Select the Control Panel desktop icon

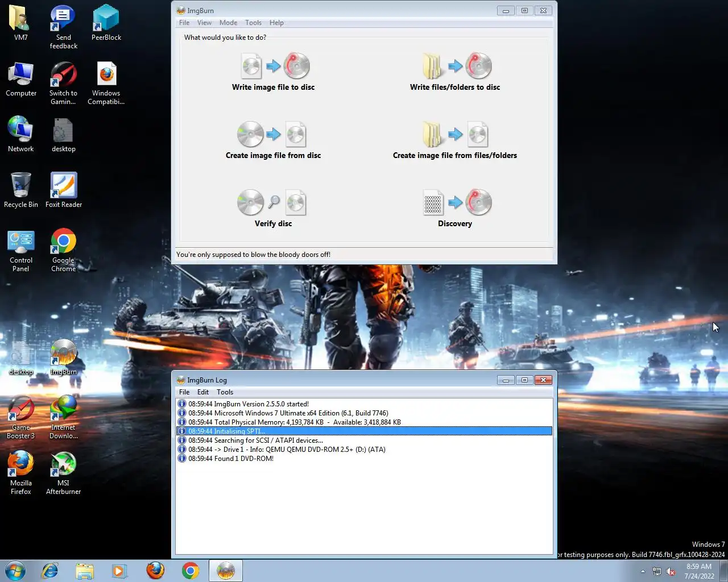(x=21, y=251)
